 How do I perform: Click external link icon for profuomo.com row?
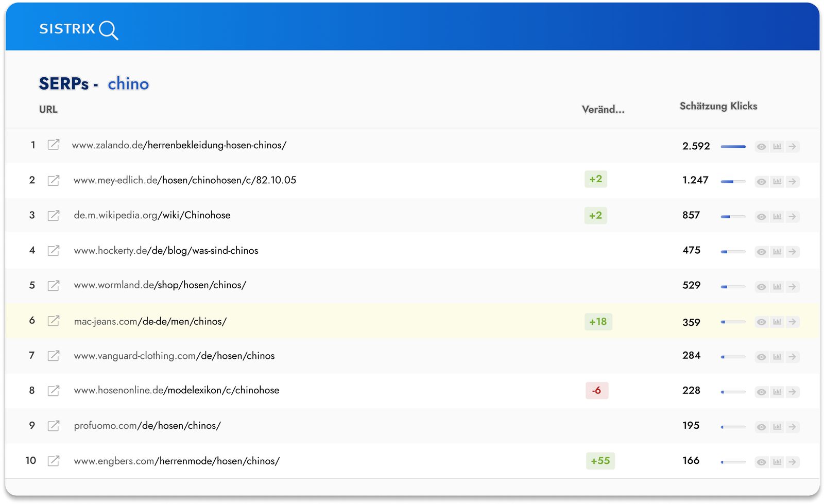coord(54,426)
